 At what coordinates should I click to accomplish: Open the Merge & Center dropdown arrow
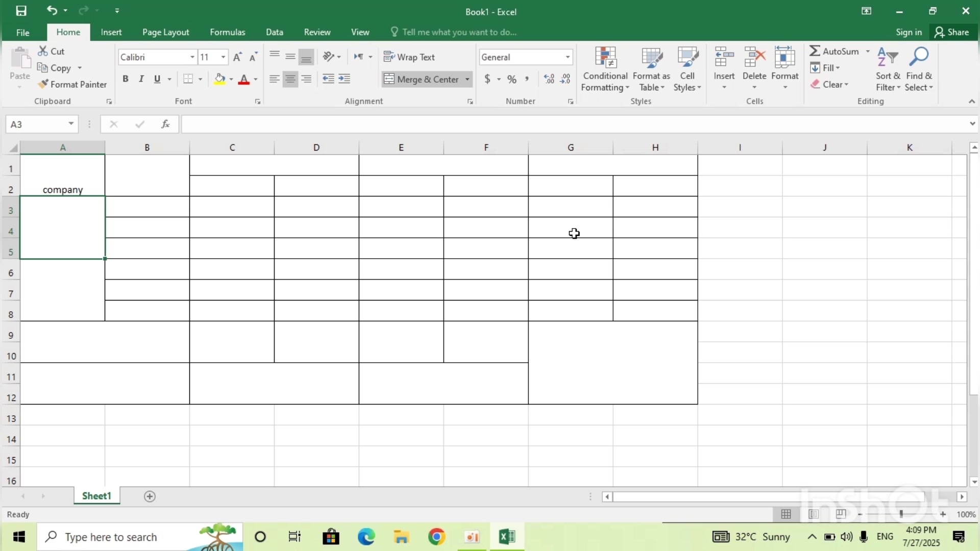[467, 79]
